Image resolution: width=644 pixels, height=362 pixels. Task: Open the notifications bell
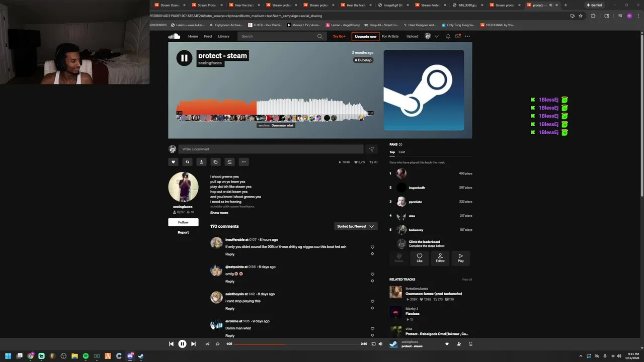tap(448, 36)
